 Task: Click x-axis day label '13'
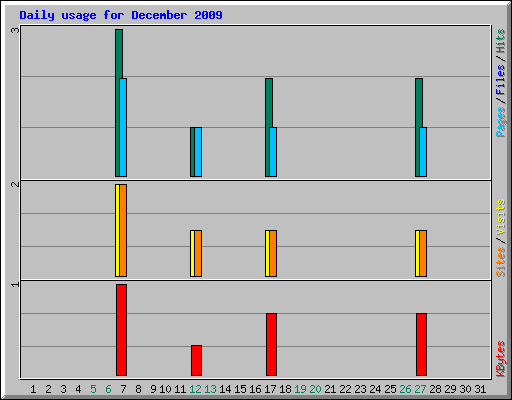210,389
